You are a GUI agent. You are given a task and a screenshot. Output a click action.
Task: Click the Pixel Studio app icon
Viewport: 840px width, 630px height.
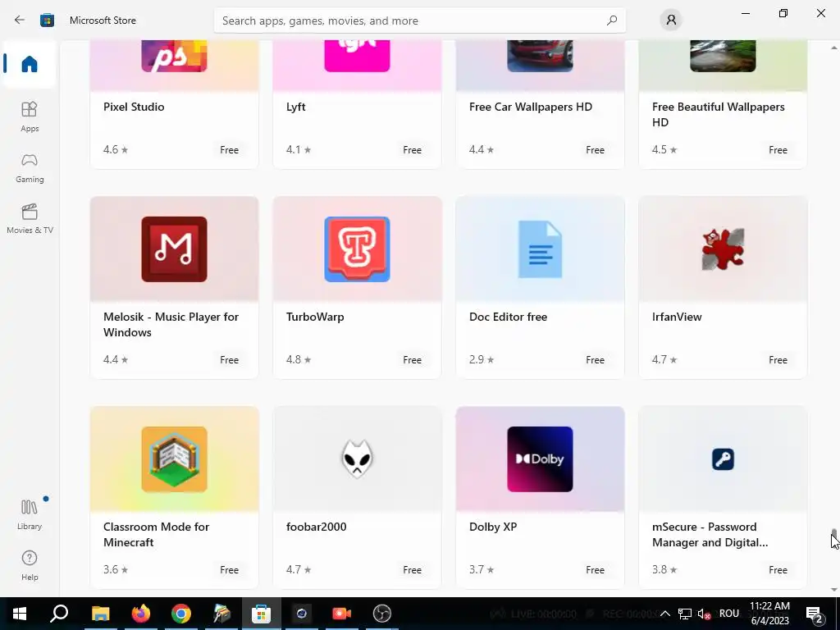pos(174,56)
